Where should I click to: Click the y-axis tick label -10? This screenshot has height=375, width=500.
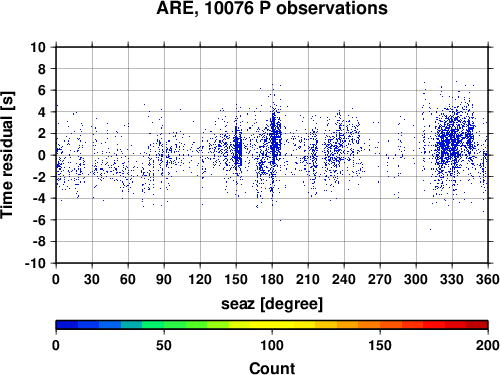tap(35, 263)
